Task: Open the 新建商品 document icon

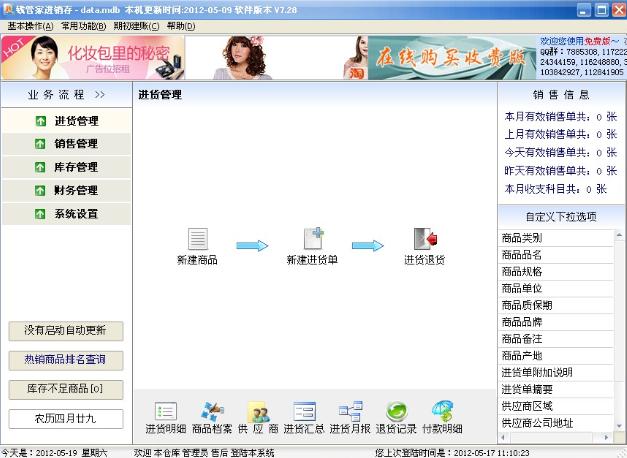Action: (198, 239)
